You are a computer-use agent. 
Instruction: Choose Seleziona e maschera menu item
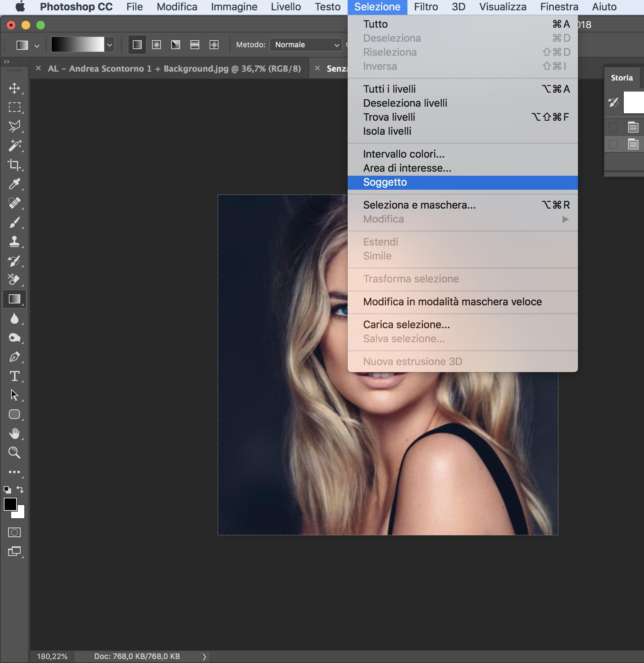click(x=462, y=205)
